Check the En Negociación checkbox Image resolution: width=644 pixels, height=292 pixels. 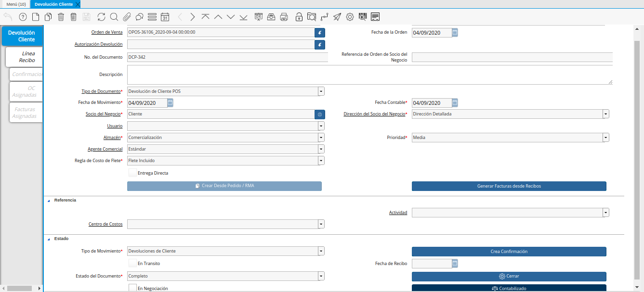(132, 288)
